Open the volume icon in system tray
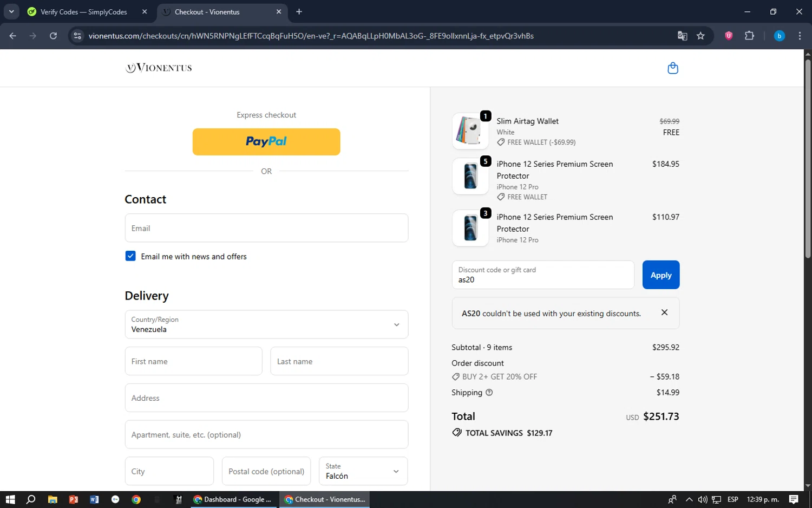This screenshot has height=508, width=812. point(702,499)
